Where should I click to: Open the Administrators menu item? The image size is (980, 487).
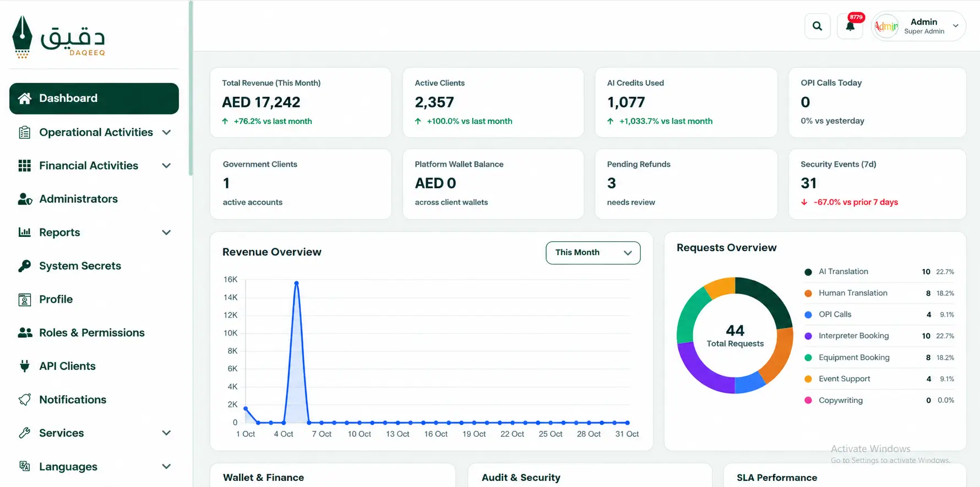click(x=94, y=199)
